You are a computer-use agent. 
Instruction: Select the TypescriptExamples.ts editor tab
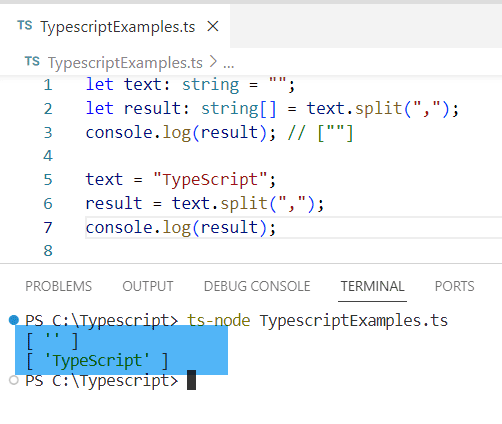(115, 26)
